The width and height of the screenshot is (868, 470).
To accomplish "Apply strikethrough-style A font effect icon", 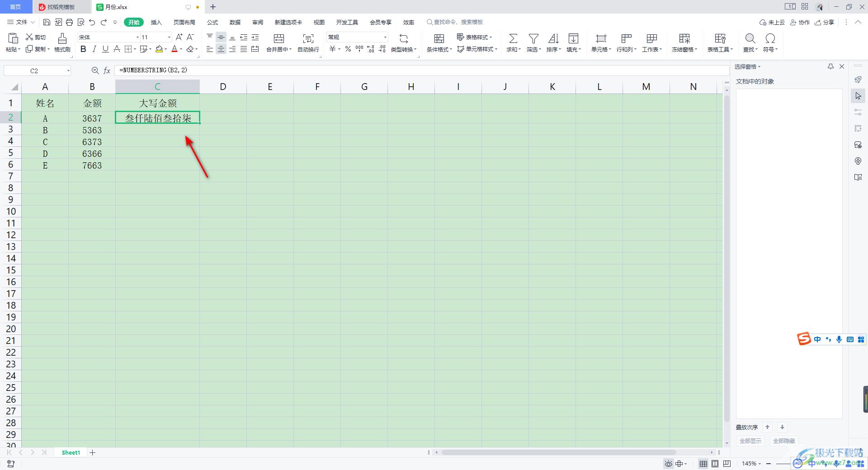I will 117,49.
